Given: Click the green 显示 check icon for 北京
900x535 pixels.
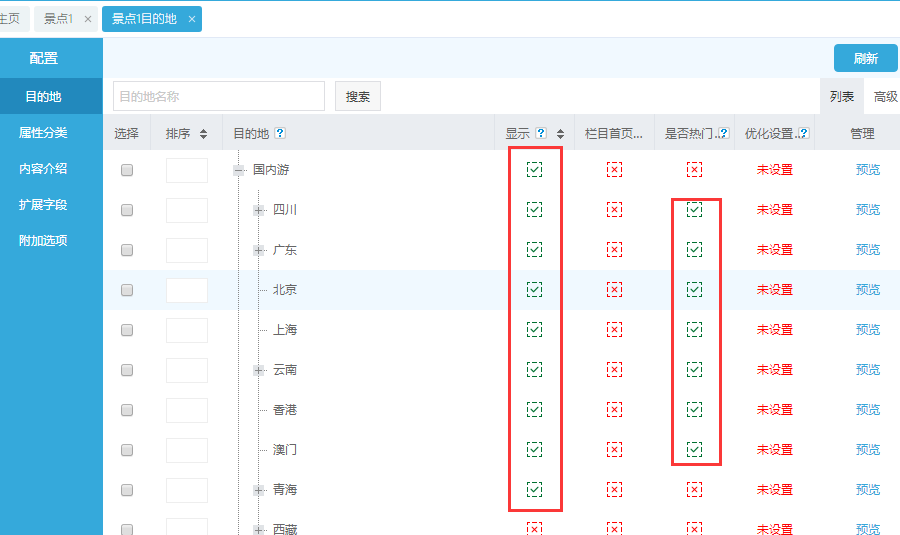Looking at the screenshot, I should 534,290.
